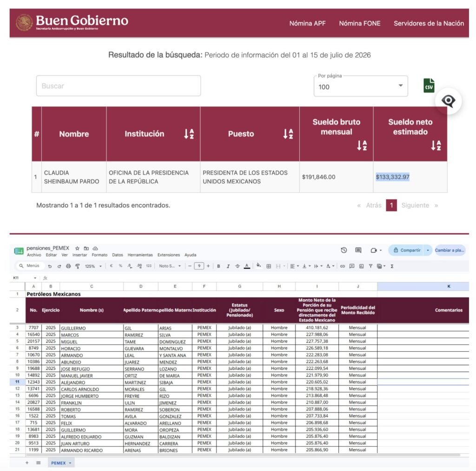Open text wrapping dropdown
The width and height of the screenshot is (476, 471).
pos(318,266)
